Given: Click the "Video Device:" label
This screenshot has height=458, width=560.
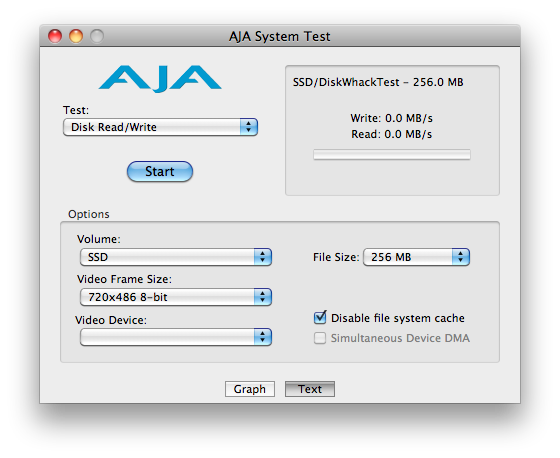Looking at the screenshot, I should pos(111,320).
